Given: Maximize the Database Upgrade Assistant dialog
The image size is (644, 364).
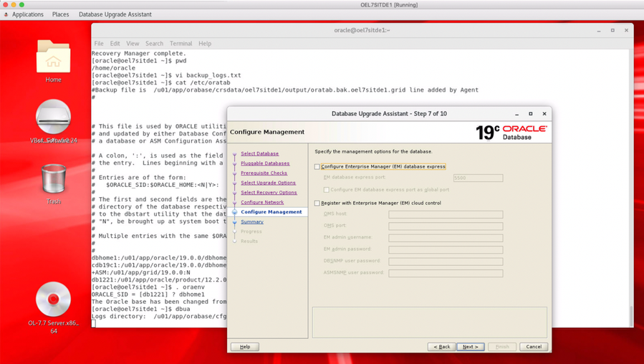Looking at the screenshot, I should pyautogui.click(x=531, y=114).
